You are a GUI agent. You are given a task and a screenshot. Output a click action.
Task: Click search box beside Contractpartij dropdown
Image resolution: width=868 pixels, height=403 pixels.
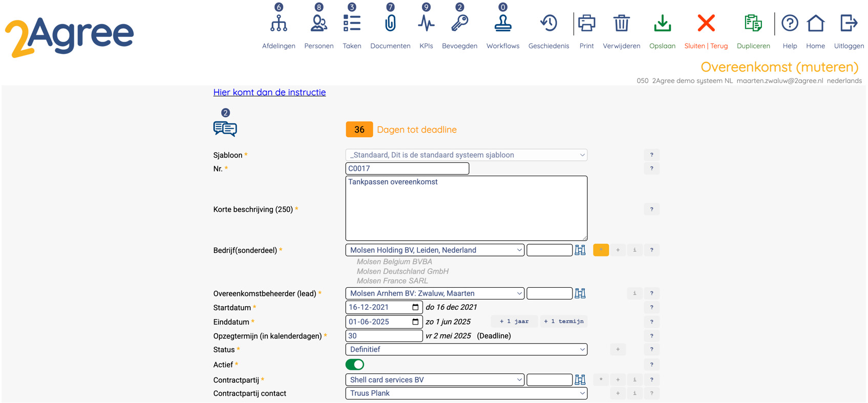pos(549,379)
